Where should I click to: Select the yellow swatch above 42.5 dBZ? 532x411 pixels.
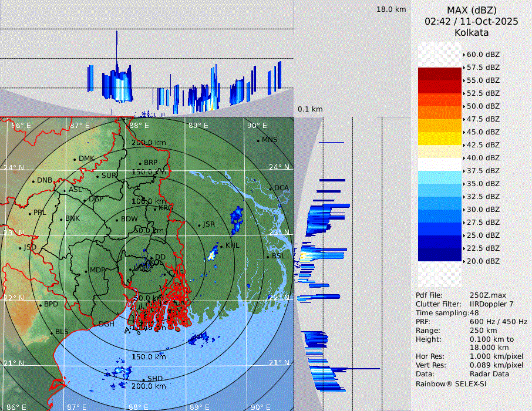click(x=439, y=139)
